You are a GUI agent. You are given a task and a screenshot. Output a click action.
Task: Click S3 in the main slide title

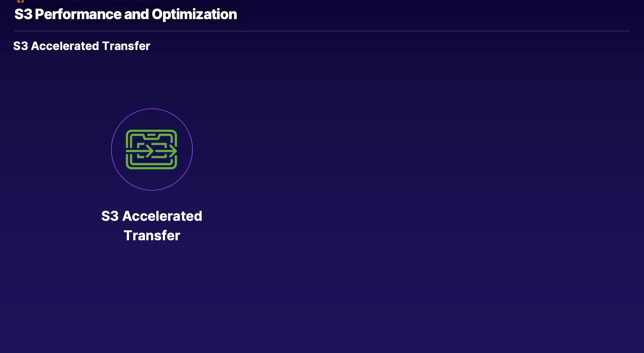(x=23, y=14)
